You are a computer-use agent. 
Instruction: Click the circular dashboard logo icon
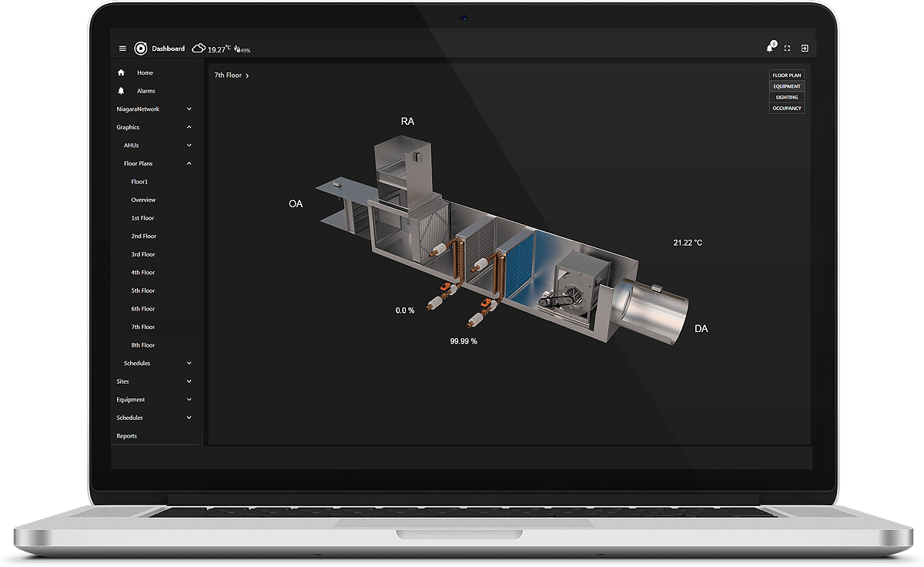tap(140, 49)
